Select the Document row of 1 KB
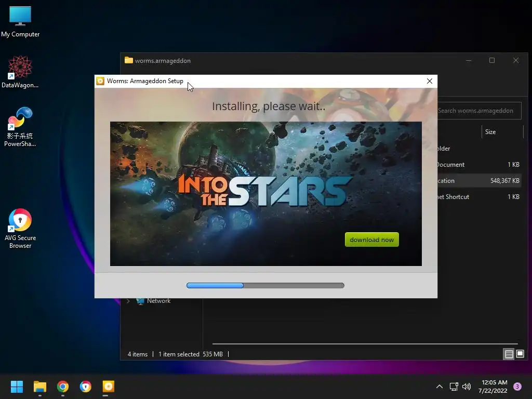 click(x=479, y=165)
